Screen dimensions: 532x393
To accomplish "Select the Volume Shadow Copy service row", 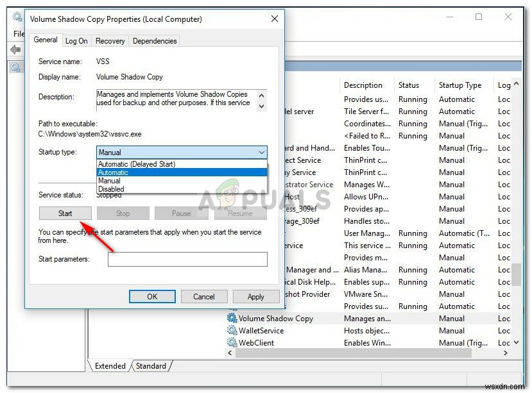I will pos(368,319).
